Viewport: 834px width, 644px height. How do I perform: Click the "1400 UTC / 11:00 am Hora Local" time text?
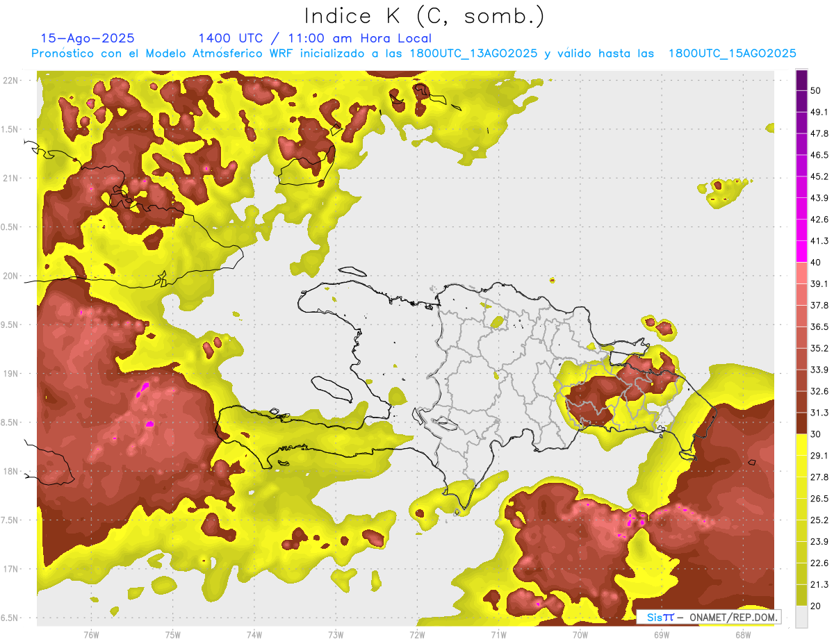click(315, 38)
